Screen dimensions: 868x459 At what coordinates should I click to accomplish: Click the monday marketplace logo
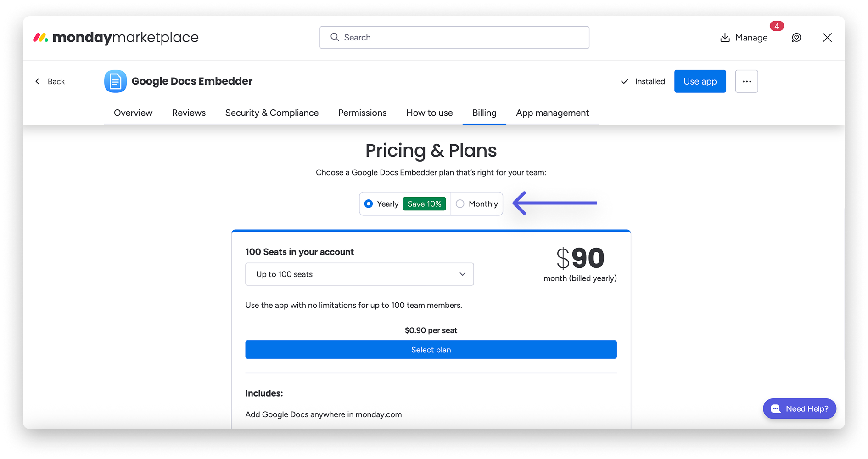pyautogui.click(x=116, y=37)
